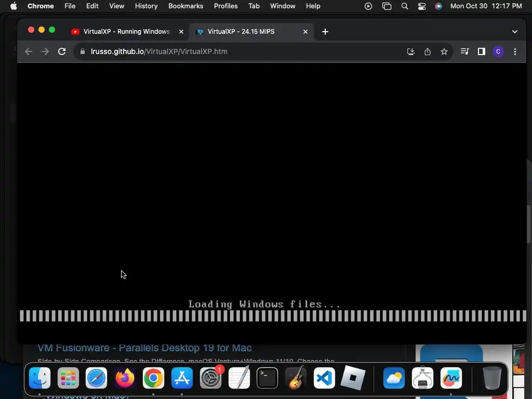This screenshot has width=532, height=399.
Task: Open Roblox from the Dock
Action: pos(353,378)
